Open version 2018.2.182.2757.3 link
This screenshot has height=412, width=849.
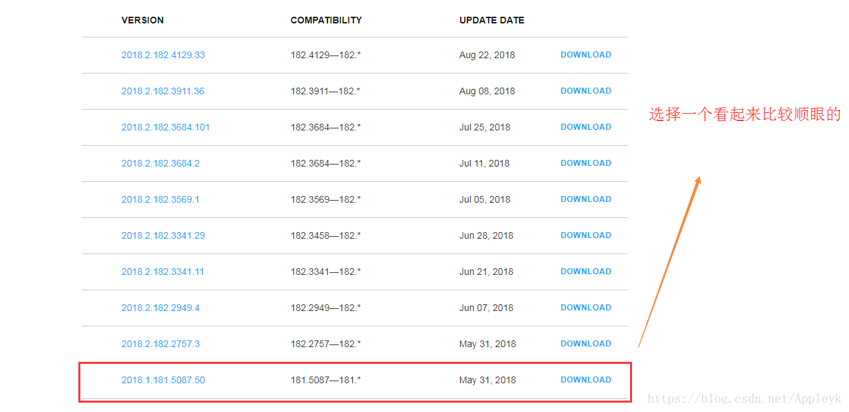click(160, 344)
